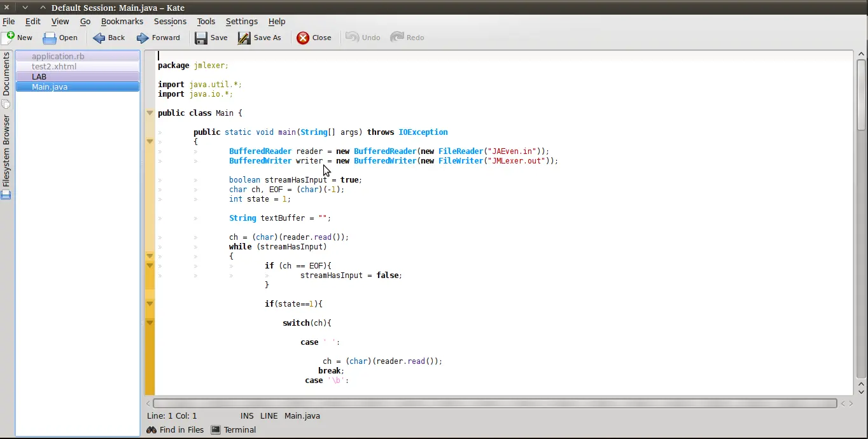Collapse the fold marker beside 'public class Main'

(x=150, y=113)
